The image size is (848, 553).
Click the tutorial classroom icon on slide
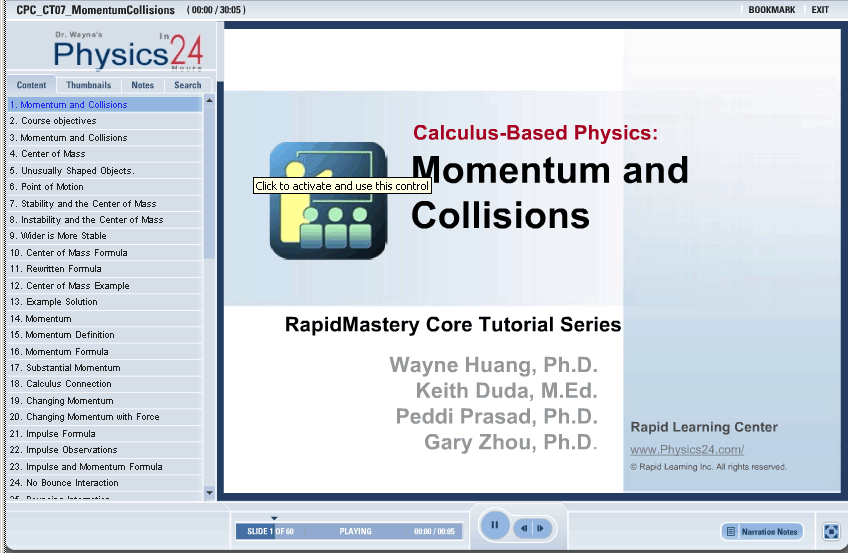tap(328, 201)
